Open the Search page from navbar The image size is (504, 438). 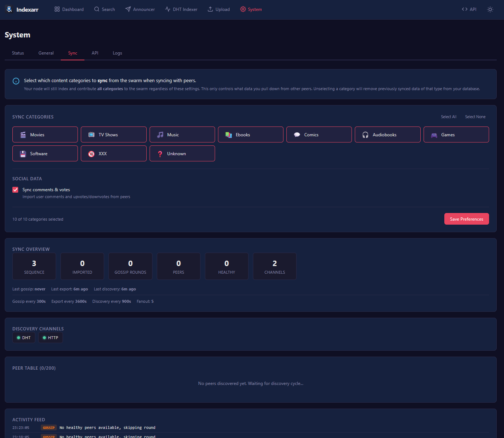pos(104,9)
